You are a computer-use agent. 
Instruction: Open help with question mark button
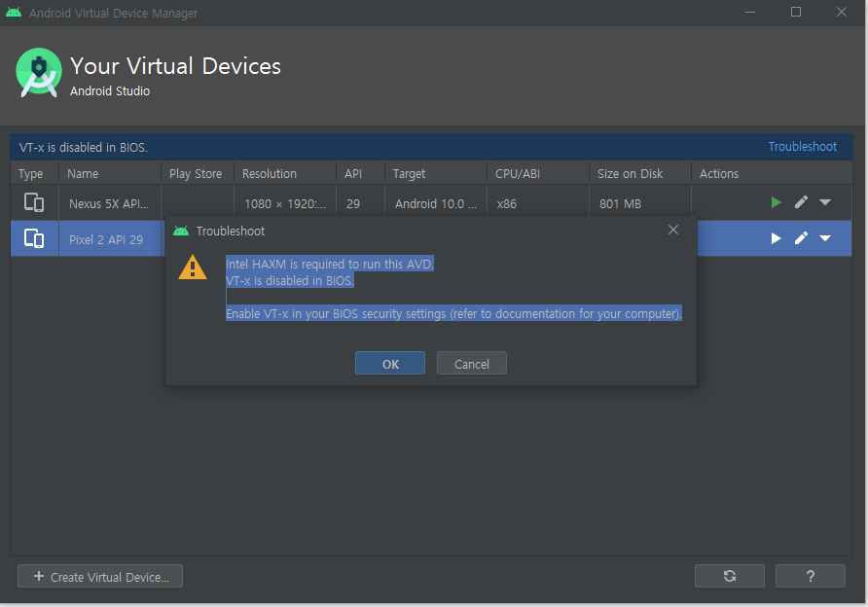pos(811,576)
